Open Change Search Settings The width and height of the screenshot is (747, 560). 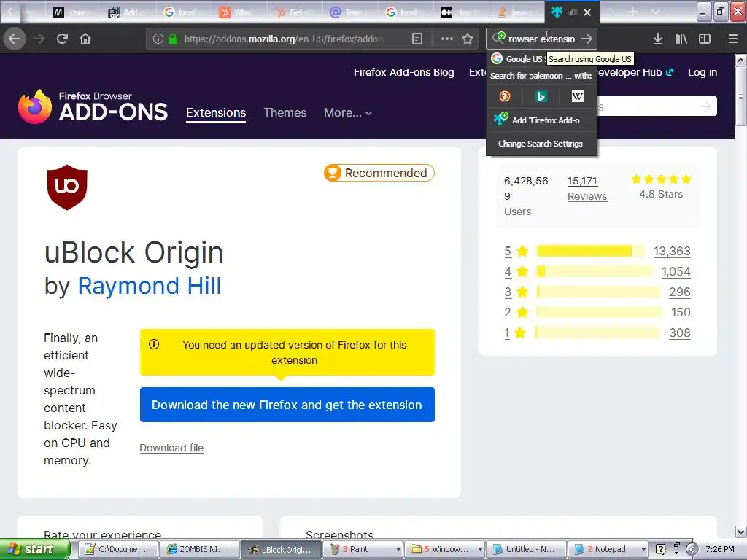tap(542, 144)
